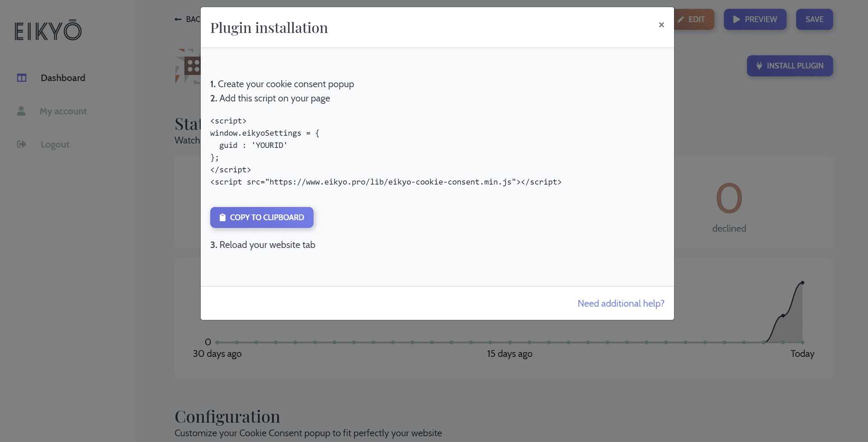Click step 2 Add this script on your page
The image size is (868, 442).
click(x=270, y=99)
